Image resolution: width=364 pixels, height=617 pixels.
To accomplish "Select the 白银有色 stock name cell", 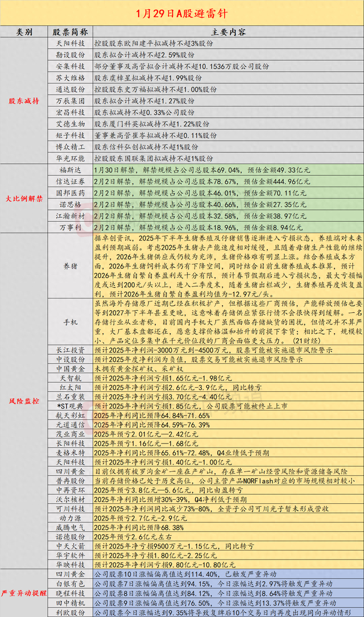I will (x=71, y=583).
